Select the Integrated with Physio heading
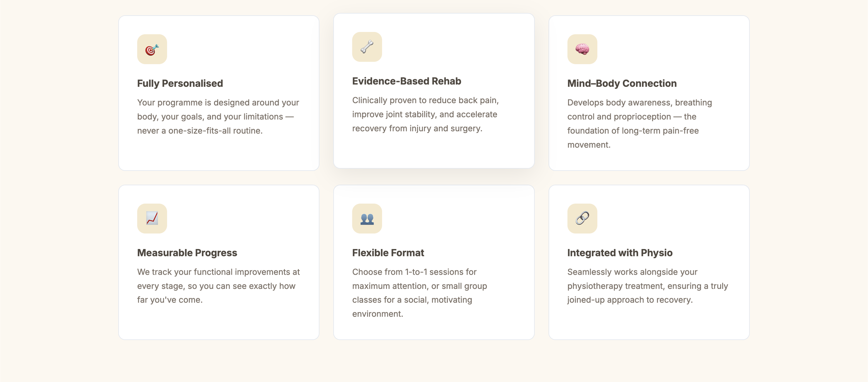The height and width of the screenshot is (382, 868). point(620,253)
